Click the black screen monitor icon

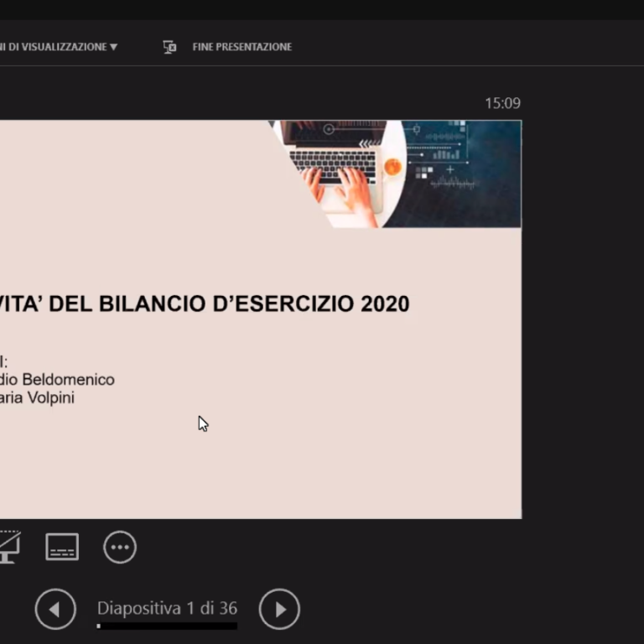click(x=8, y=548)
